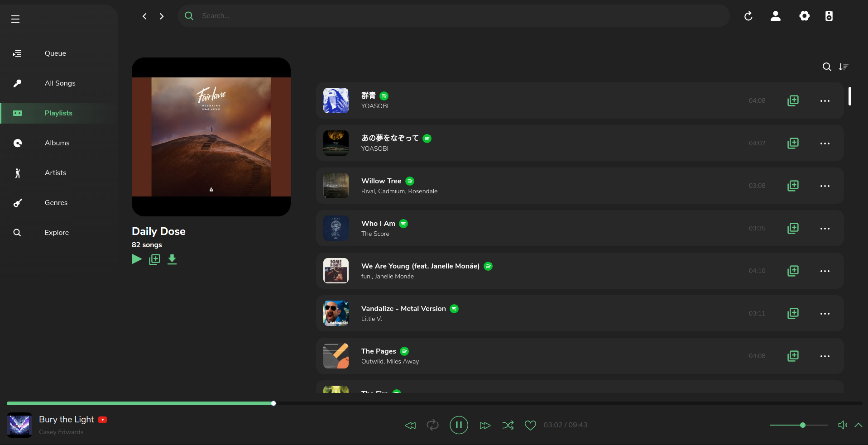
Task: Open more options for Who I Am
Action: coord(825,229)
